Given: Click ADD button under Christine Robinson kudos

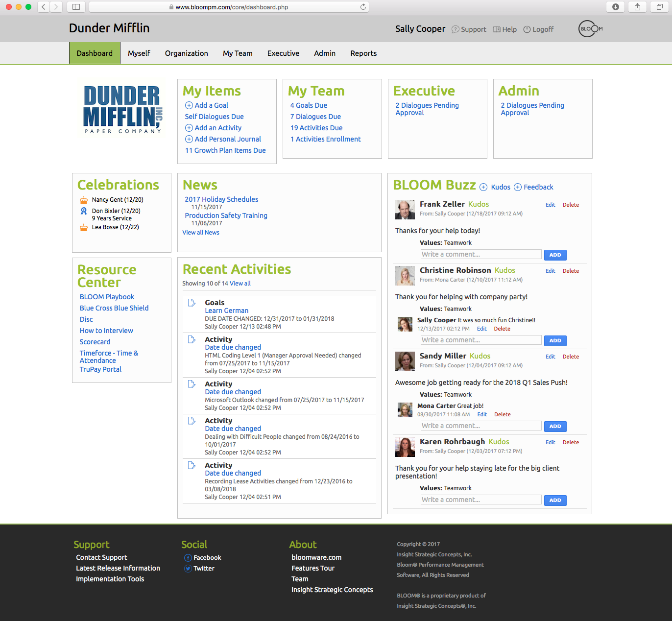Looking at the screenshot, I should coord(555,340).
